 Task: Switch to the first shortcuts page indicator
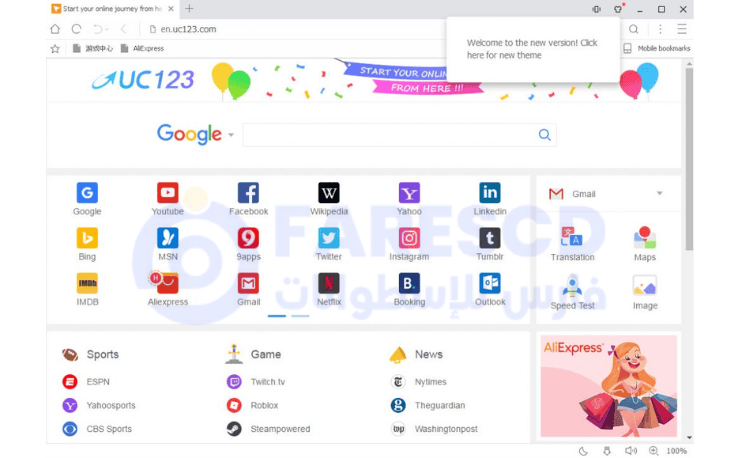click(277, 316)
